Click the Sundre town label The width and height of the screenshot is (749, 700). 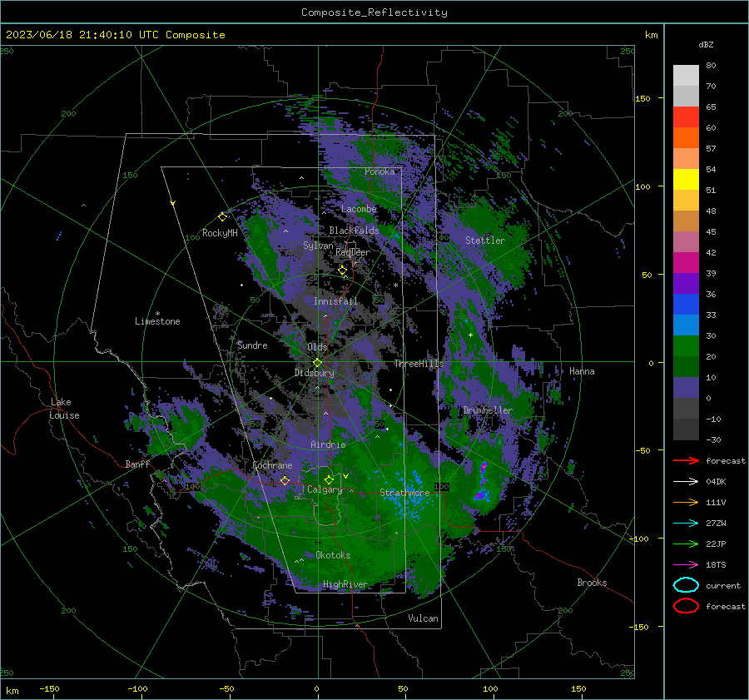coord(252,345)
